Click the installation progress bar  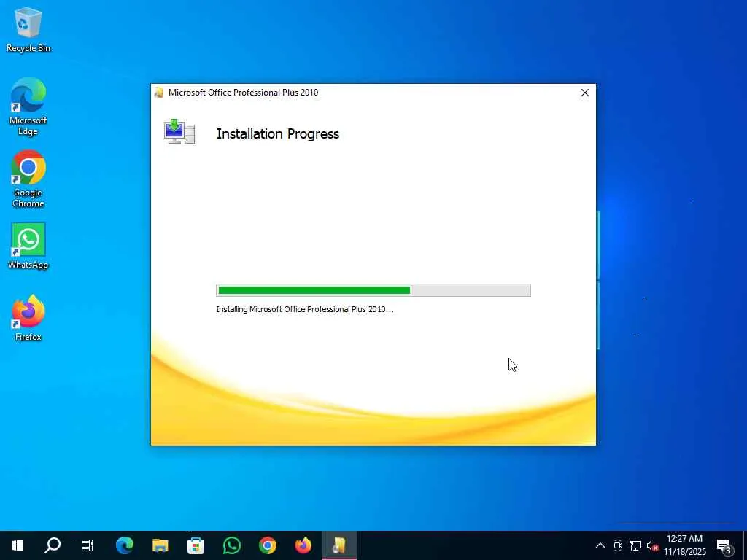373,290
